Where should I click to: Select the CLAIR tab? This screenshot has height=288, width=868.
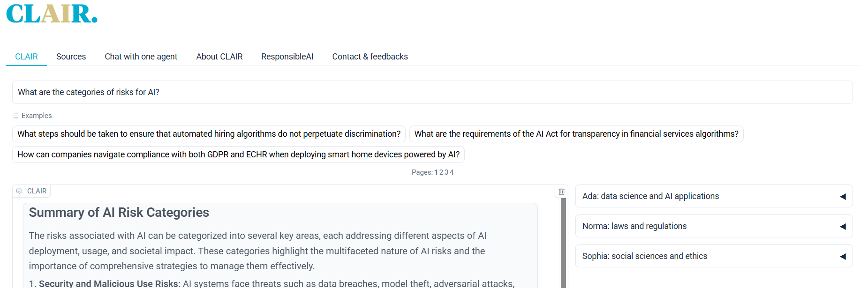click(26, 57)
